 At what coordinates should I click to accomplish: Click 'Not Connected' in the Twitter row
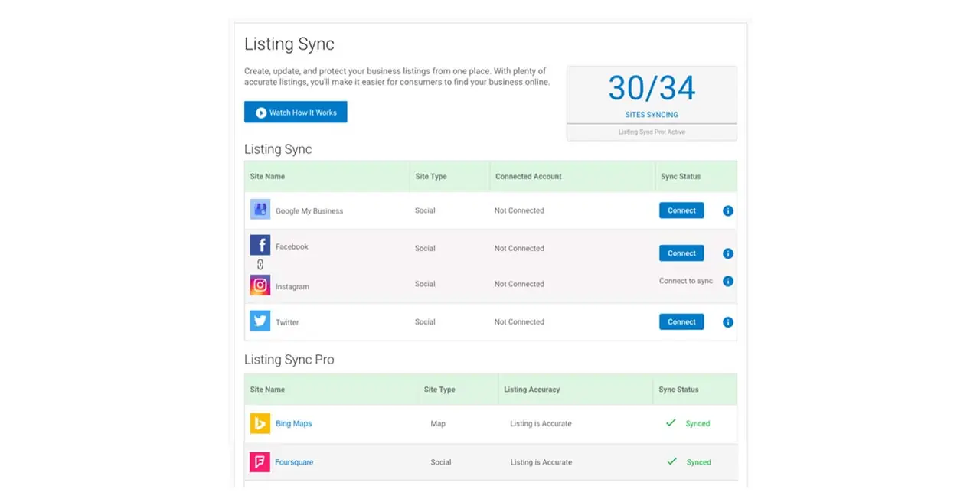(x=519, y=321)
